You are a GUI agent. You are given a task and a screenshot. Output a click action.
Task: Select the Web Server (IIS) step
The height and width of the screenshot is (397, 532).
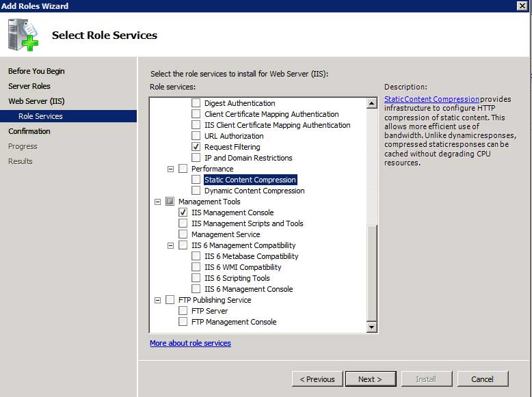(x=36, y=101)
